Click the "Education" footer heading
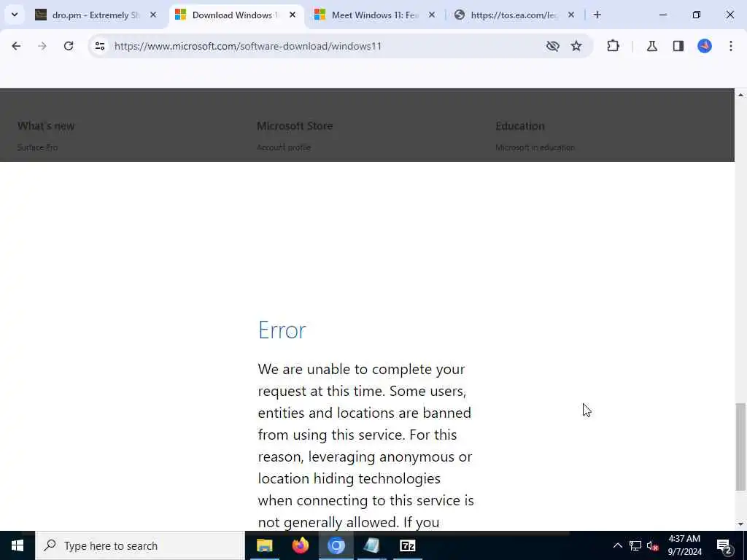This screenshot has width=747, height=560. pos(519,126)
